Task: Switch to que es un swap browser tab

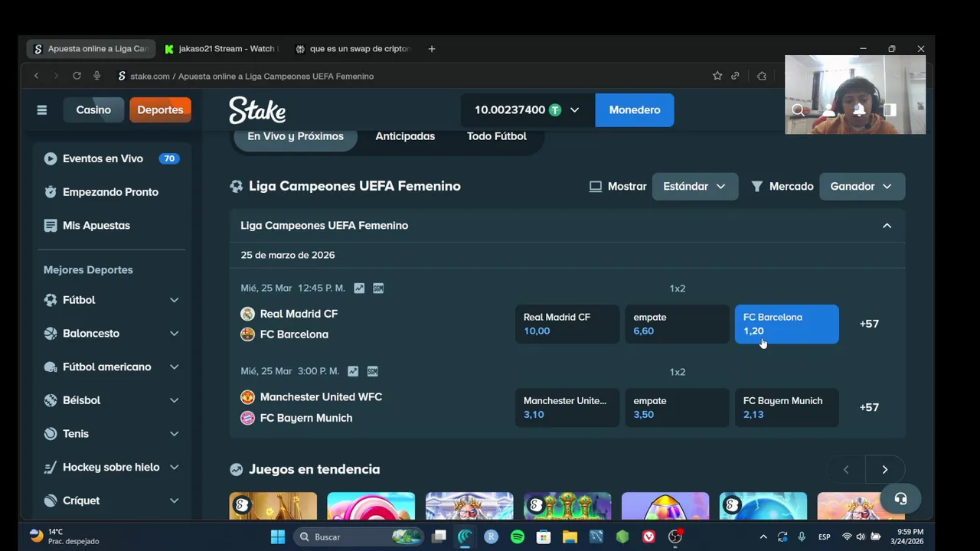Action: tap(354, 49)
